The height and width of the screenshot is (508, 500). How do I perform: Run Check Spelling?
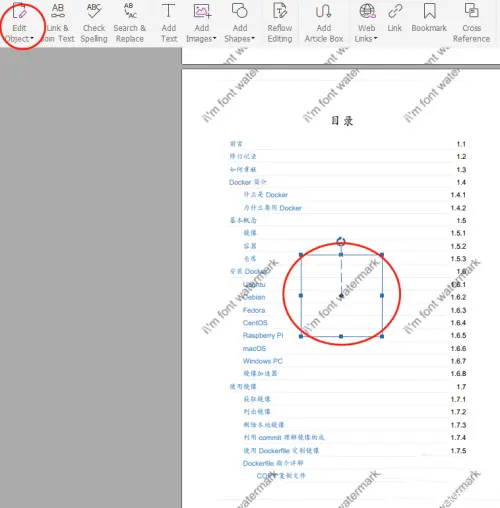pyautogui.click(x=94, y=24)
